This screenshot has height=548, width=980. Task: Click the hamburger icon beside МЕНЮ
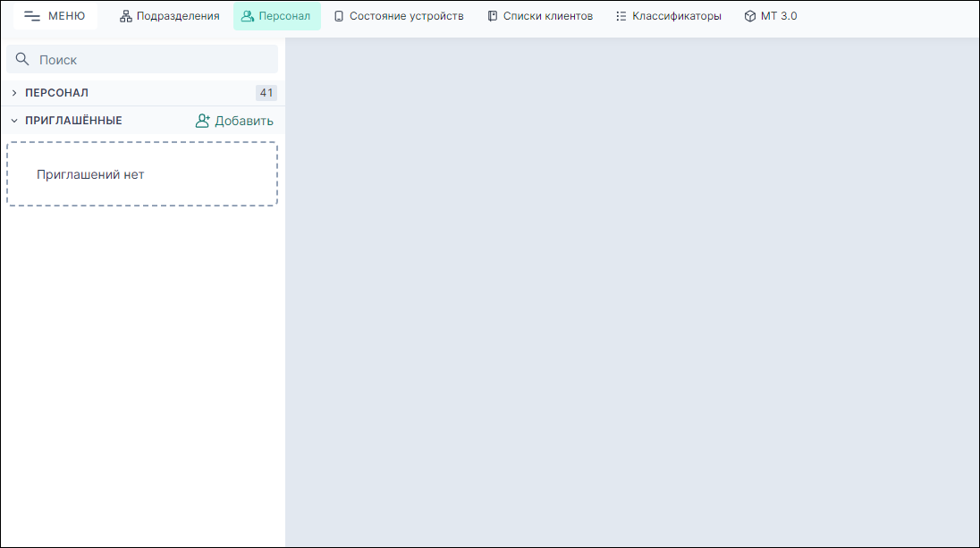tap(32, 16)
